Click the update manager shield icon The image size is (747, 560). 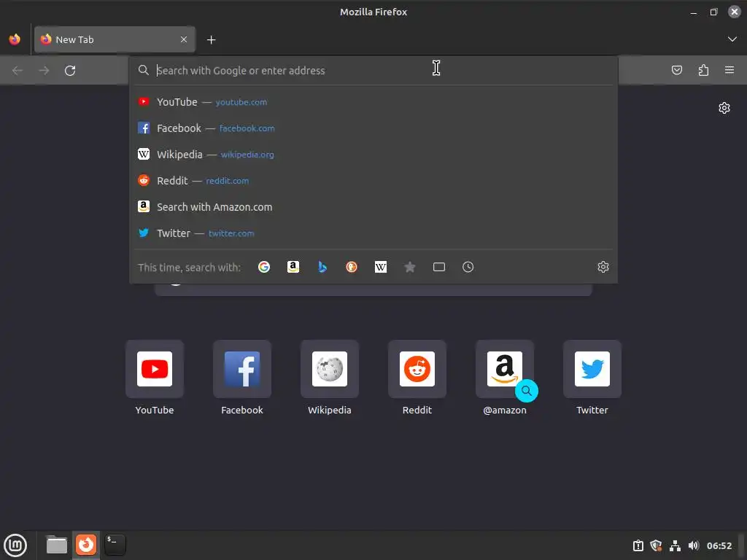[x=656, y=545]
